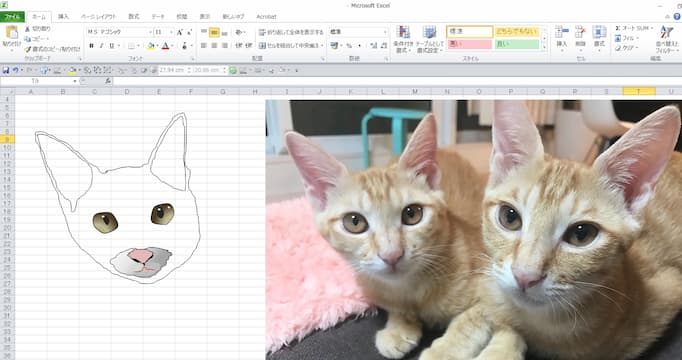This screenshot has height=360, width=682.
Task: Apply the percent style
Action: [x=349, y=46]
